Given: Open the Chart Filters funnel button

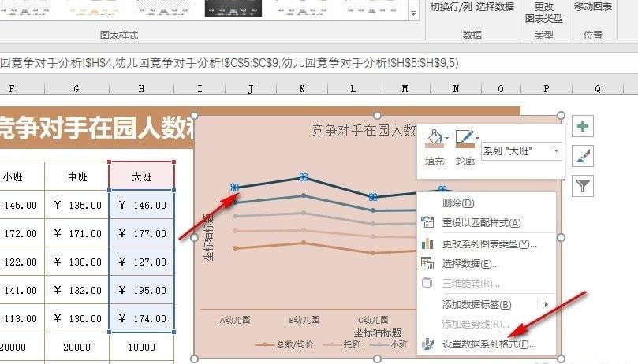Looking at the screenshot, I should [x=582, y=186].
